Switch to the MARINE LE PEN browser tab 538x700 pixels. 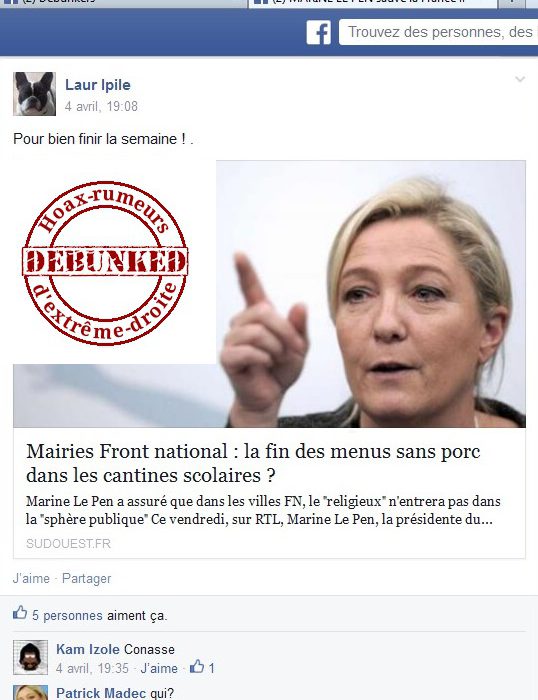tap(373, 4)
